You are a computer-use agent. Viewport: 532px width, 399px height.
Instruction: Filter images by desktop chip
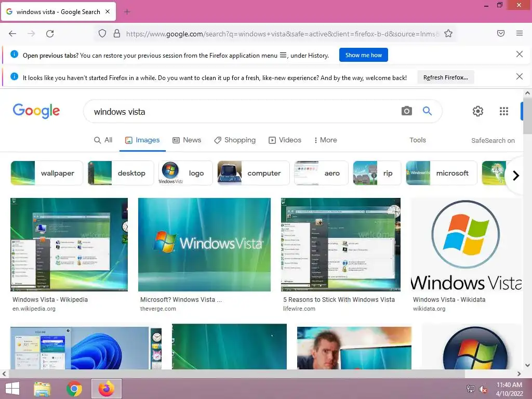click(121, 173)
